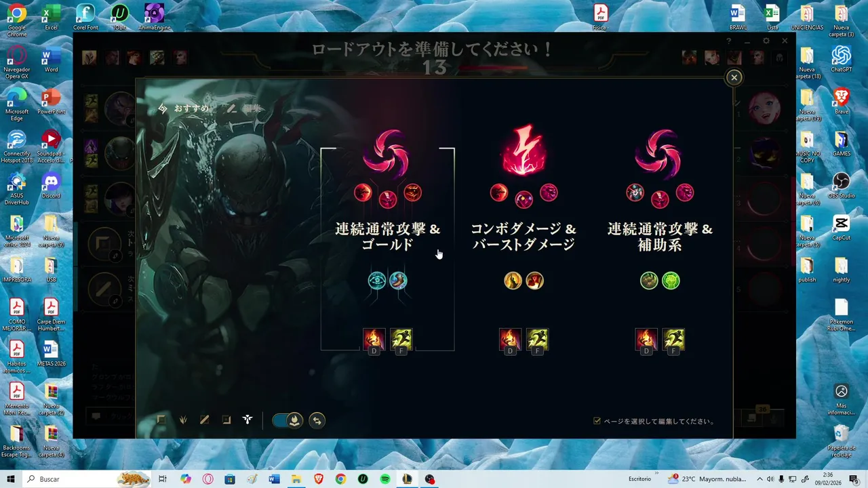Click the middle minor rune under the ゴールド page keystone
The image size is (868, 488).
(x=387, y=199)
